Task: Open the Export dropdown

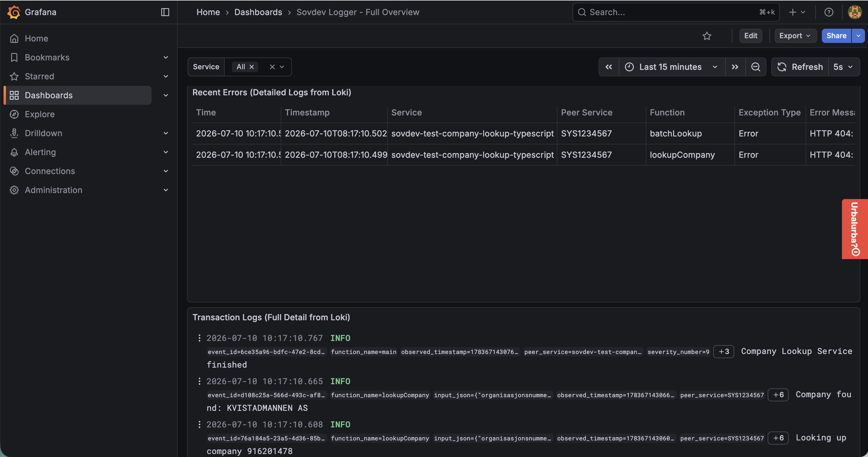Action: (795, 36)
